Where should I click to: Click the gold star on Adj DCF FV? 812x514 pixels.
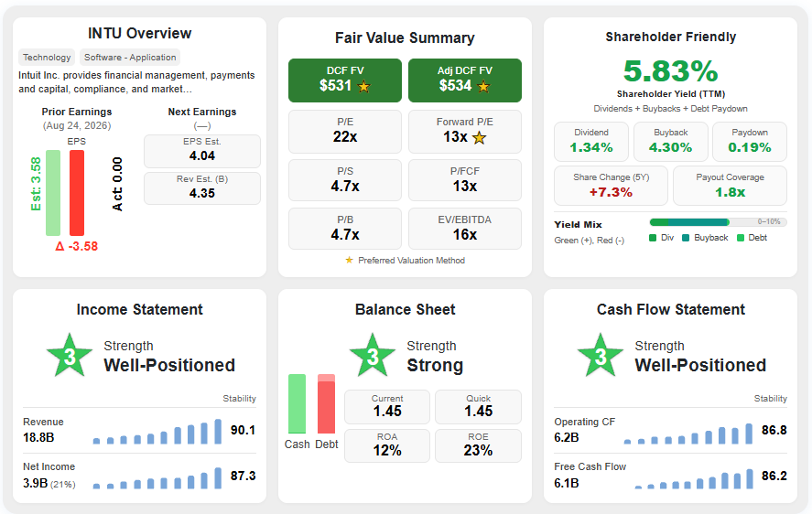coord(483,87)
